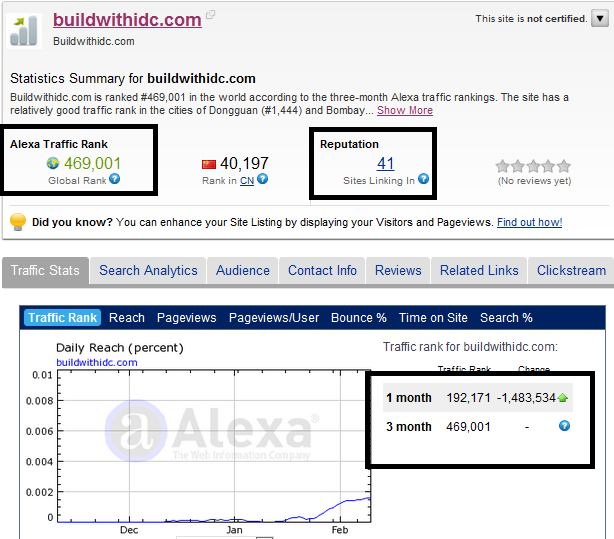Select the Traffic Rank chart option
The width and height of the screenshot is (614, 539).
point(62,318)
